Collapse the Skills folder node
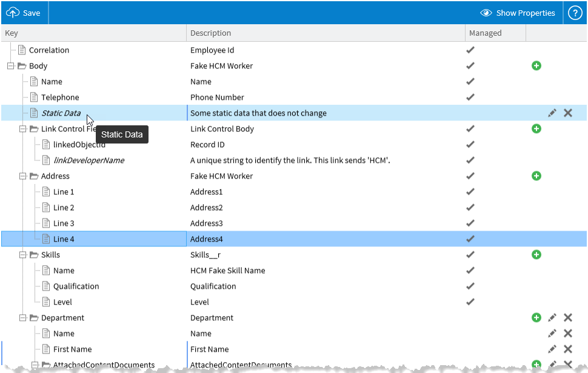 coord(23,255)
